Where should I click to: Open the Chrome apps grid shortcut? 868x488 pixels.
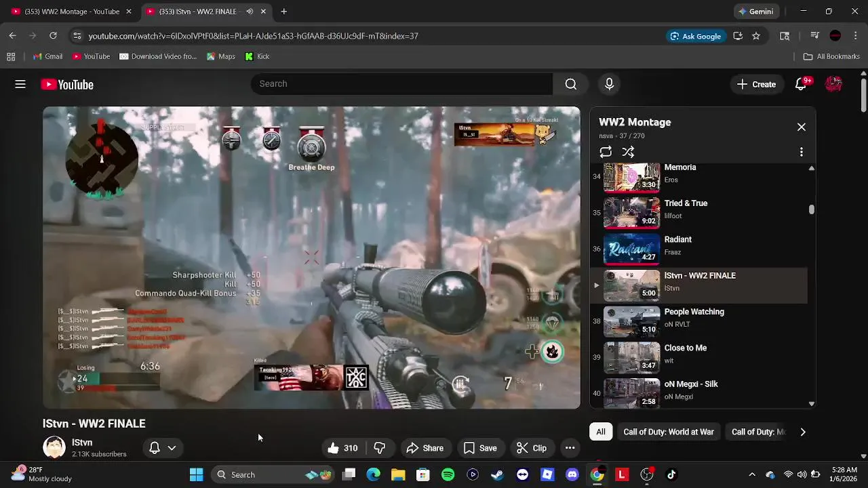[x=11, y=56]
